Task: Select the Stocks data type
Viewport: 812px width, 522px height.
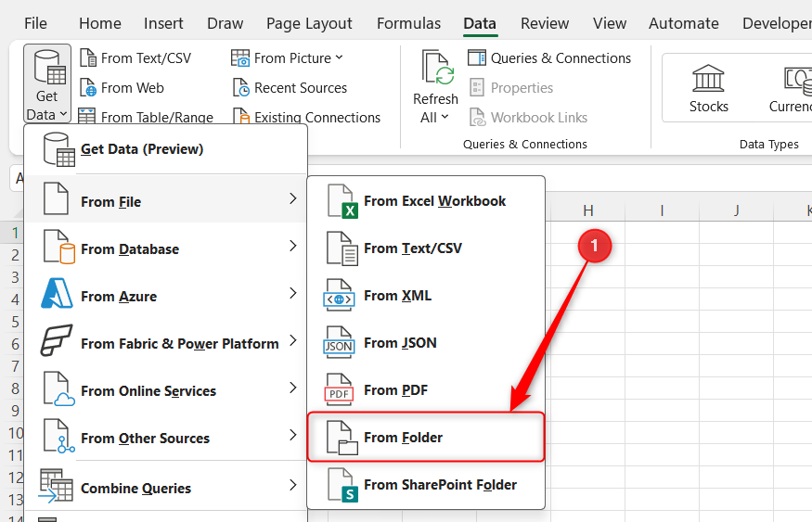Action: pyautogui.click(x=708, y=88)
